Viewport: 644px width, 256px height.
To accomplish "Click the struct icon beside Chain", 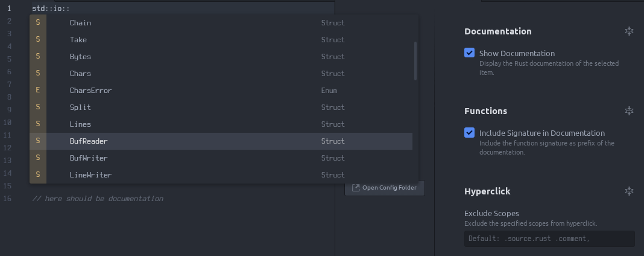I will pos(38,23).
